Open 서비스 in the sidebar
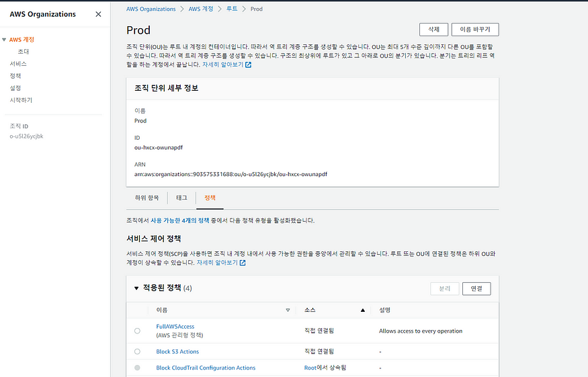Viewport: 588px width, 377px height. pyautogui.click(x=18, y=64)
